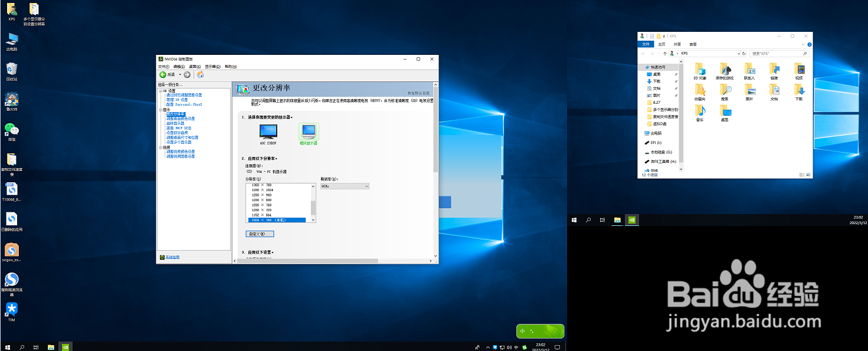
Task: Open the 视频 folder in KPS window
Action: [x=799, y=71]
